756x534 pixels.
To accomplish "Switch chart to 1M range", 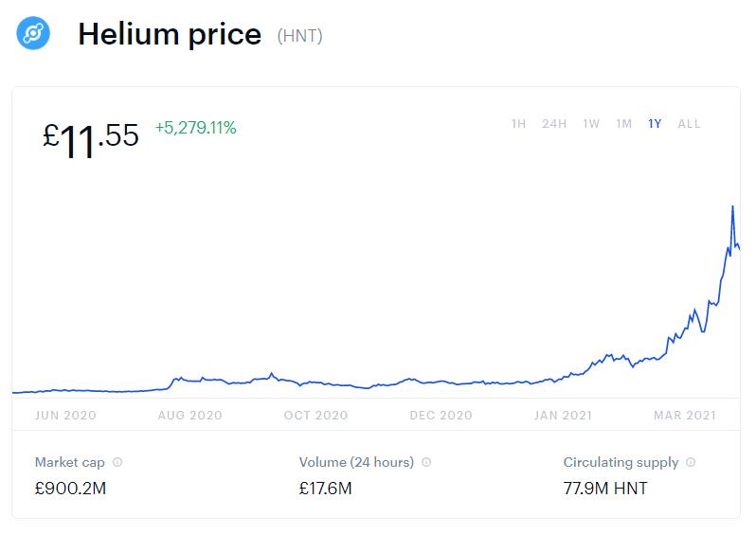I will [x=623, y=124].
